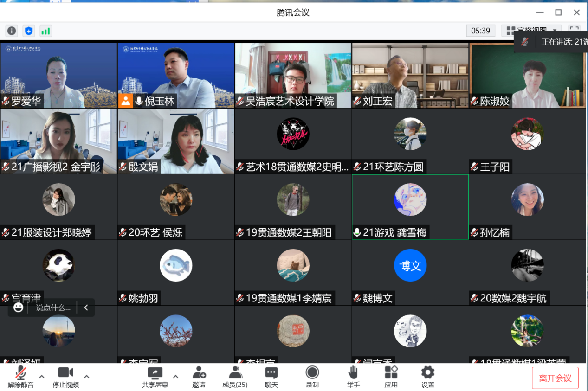The height and width of the screenshot is (391, 588).
Task: Open 设置 settings gear
Action: click(427, 377)
